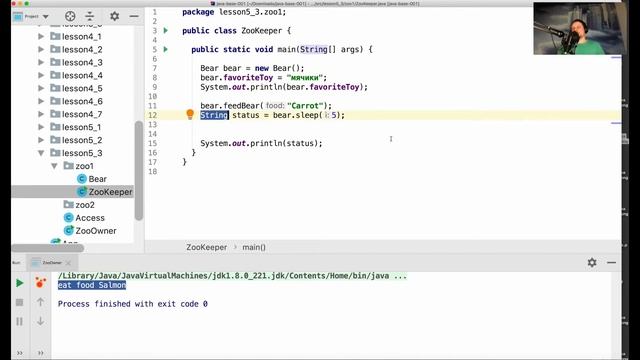Expand the lesson4_4 folder

[41, 75]
